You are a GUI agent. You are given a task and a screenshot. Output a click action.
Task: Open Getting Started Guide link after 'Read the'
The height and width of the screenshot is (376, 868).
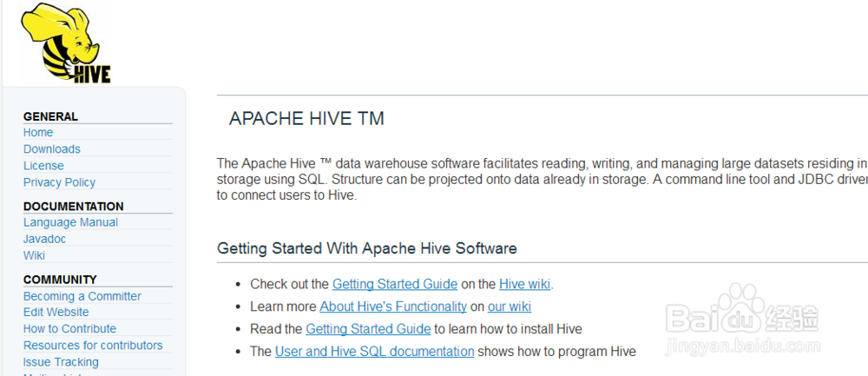pos(368,329)
